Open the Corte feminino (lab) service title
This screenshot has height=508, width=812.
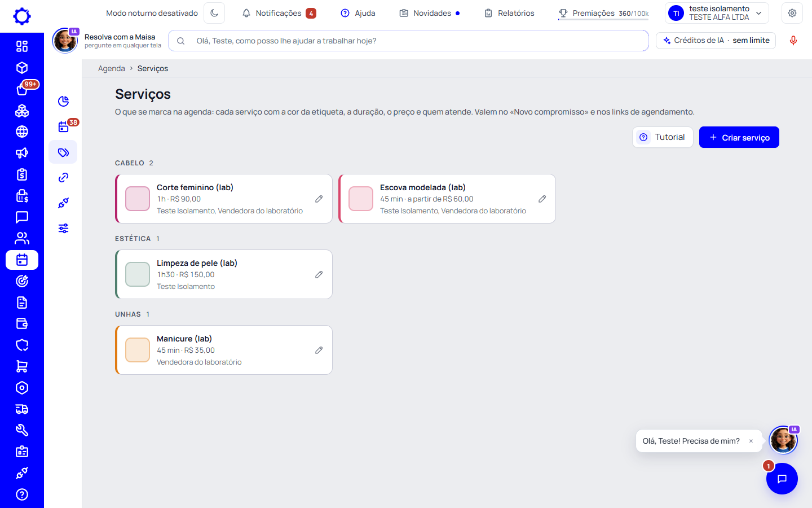point(195,187)
